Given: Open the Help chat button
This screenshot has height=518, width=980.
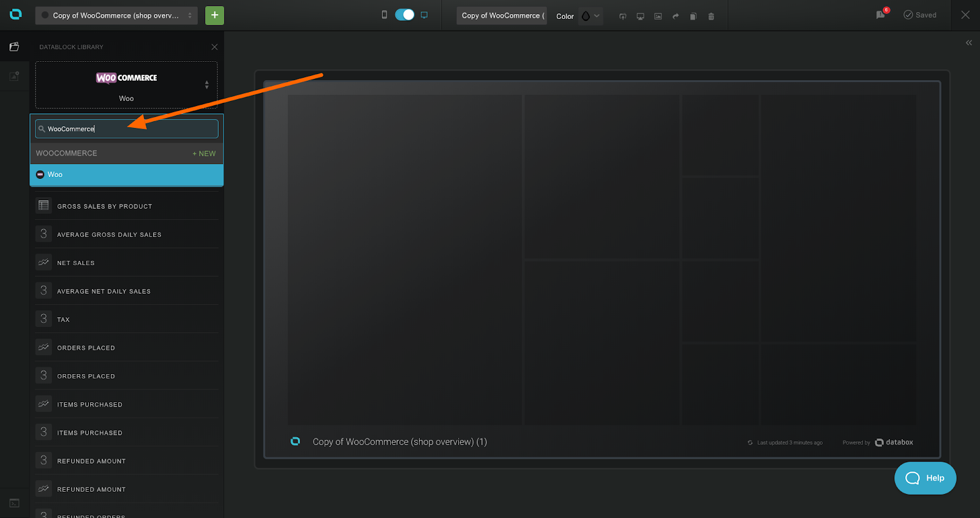Looking at the screenshot, I should [925, 478].
